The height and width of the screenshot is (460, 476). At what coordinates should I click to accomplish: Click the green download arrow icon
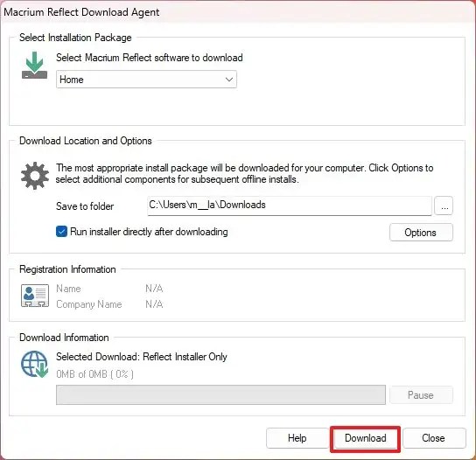click(x=35, y=66)
